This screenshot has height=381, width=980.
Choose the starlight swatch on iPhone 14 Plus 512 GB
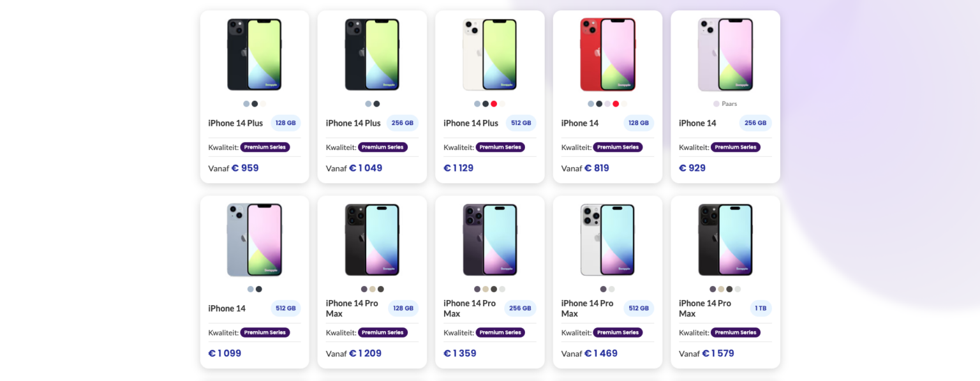[501, 103]
